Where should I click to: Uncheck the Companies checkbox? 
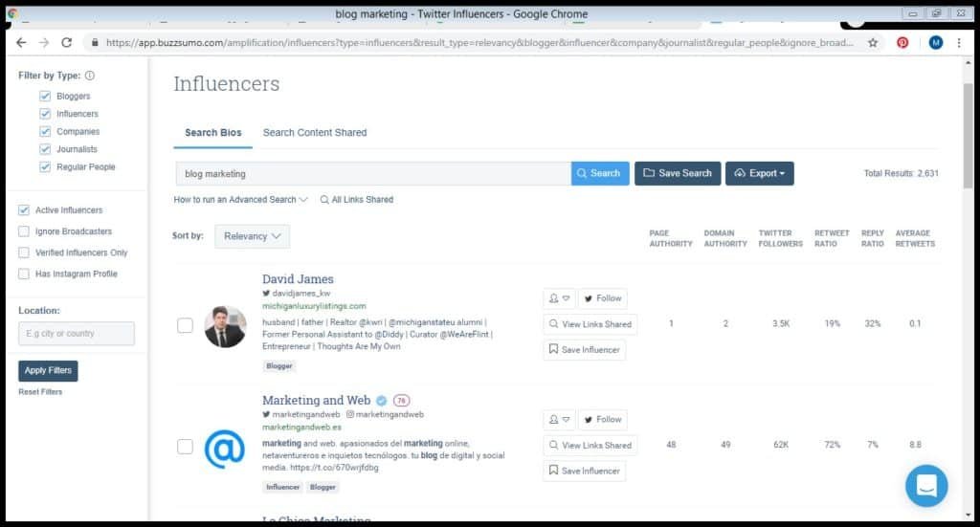point(45,131)
